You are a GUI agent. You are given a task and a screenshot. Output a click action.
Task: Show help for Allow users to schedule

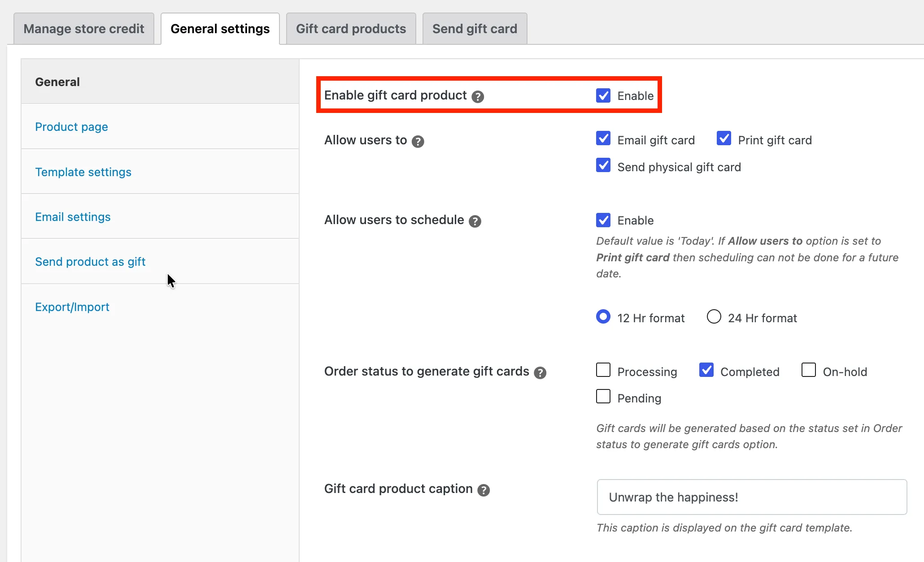475,221
